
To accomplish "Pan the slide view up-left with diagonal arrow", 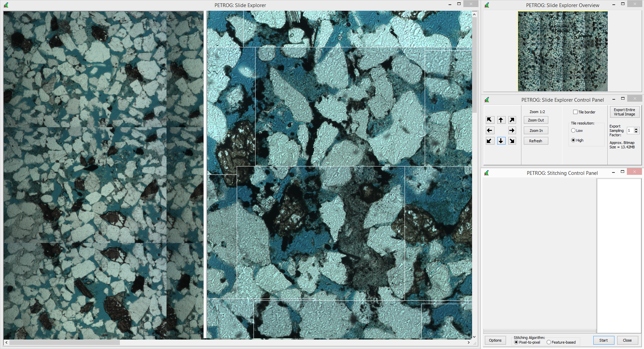I will [x=490, y=120].
